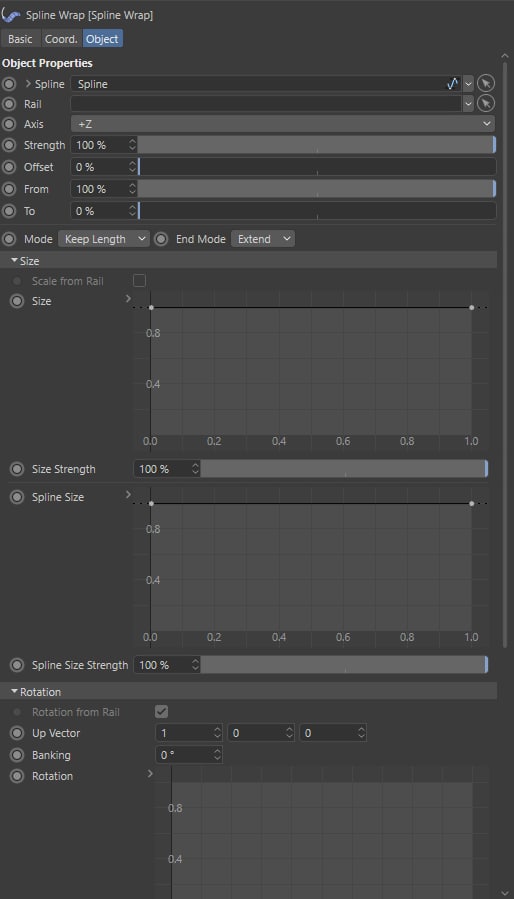Switch to the Coord. tab
The width and height of the screenshot is (514, 899).
point(61,39)
